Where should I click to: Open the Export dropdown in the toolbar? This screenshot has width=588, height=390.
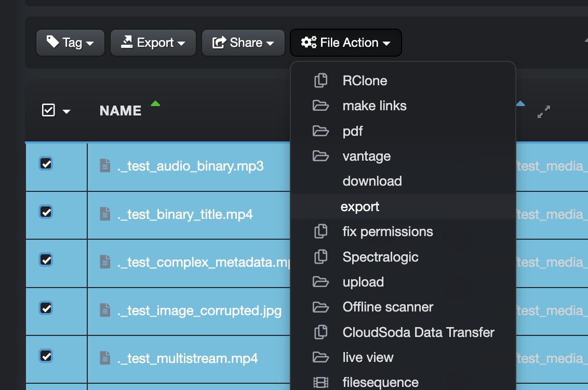point(153,43)
